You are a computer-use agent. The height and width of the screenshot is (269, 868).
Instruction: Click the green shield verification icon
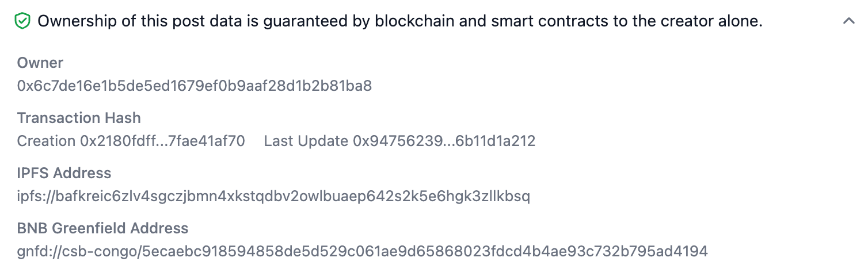point(22,22)
